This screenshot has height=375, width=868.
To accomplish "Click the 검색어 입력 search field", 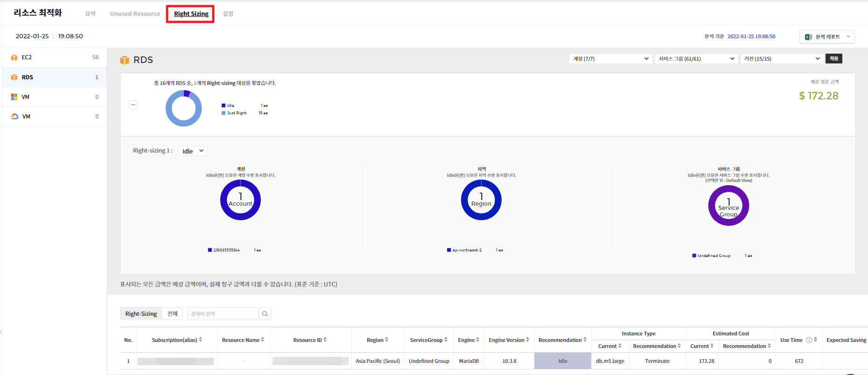I will coord(223,314).
